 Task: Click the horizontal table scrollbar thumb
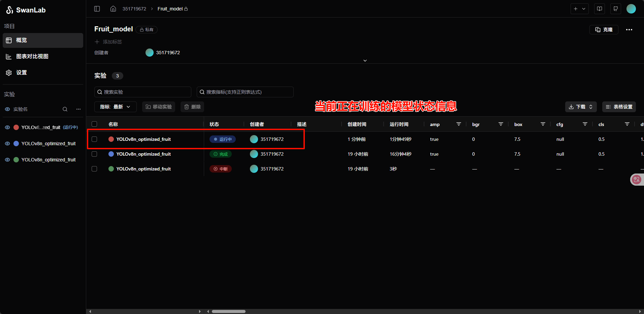[x=229, y=311]
